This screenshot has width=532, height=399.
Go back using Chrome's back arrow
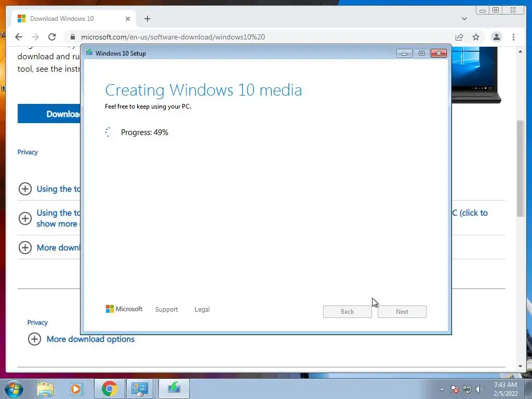click(19, 37)
